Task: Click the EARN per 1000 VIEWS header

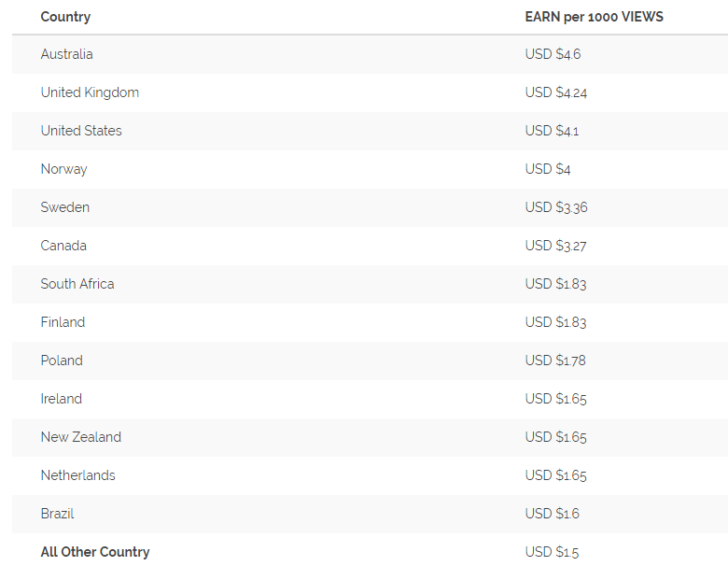Action: pyautogui.click(x=594, y=17)
